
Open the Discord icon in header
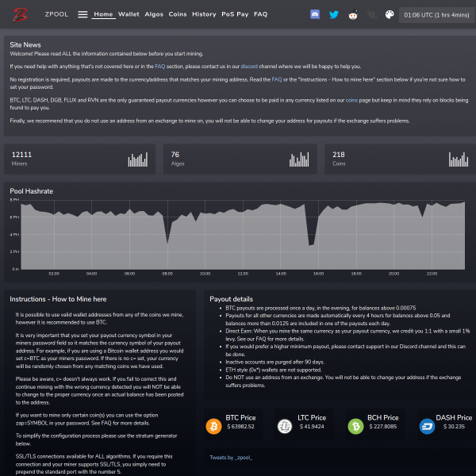(315, 14)
